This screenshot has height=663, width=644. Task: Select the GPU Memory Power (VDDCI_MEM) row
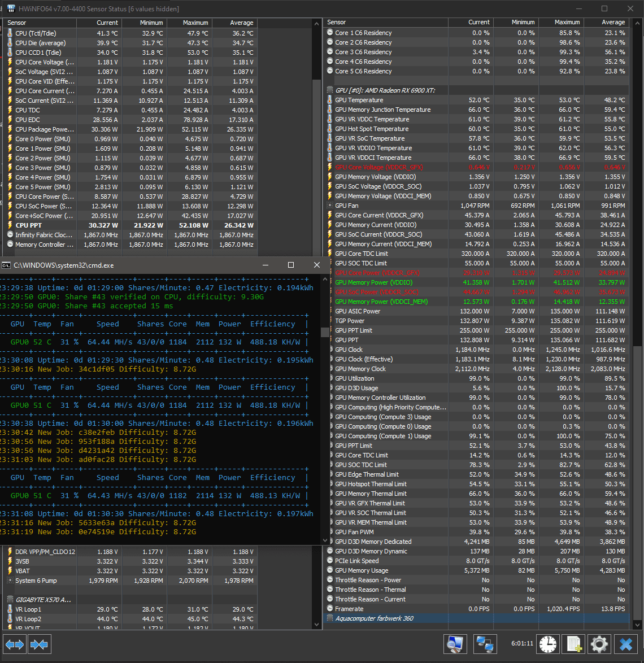coord(477,302)
